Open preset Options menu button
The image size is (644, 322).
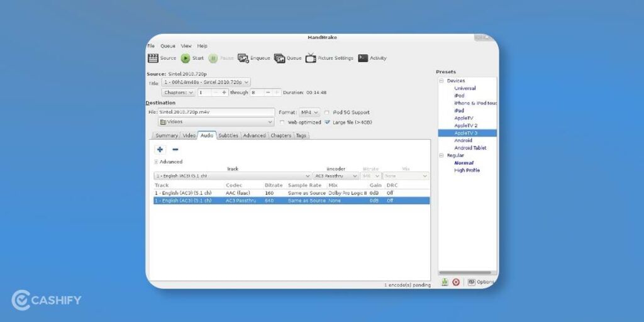pos(480,282)
